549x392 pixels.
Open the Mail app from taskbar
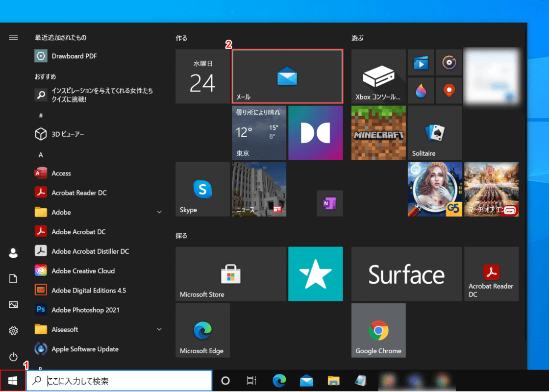click(306, 380)
